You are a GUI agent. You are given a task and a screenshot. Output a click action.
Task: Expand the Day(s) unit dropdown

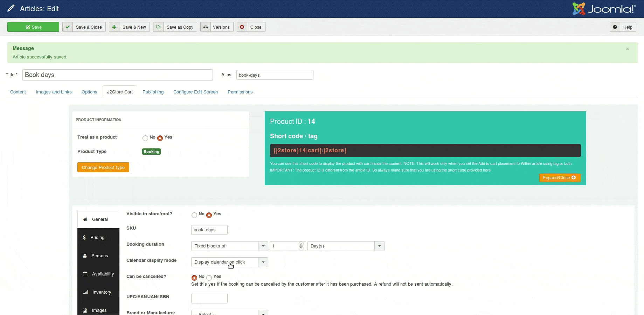(x=379, y=246)
